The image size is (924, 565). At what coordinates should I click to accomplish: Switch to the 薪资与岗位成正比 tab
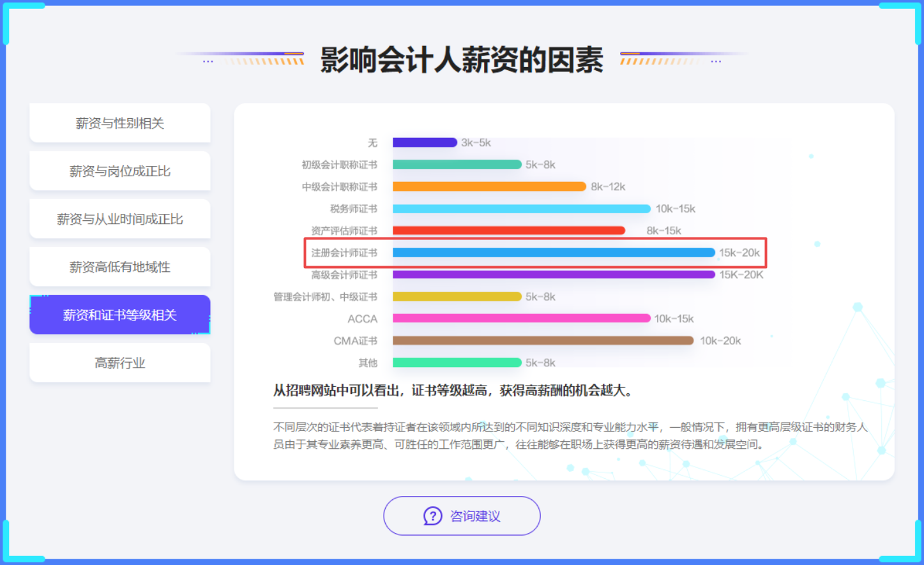[x=120, y=170]
